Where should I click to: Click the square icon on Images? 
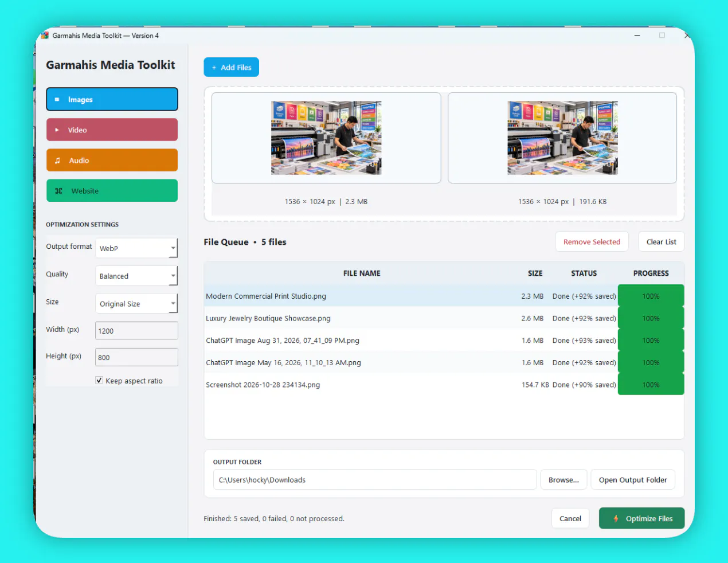coord(57,99)
